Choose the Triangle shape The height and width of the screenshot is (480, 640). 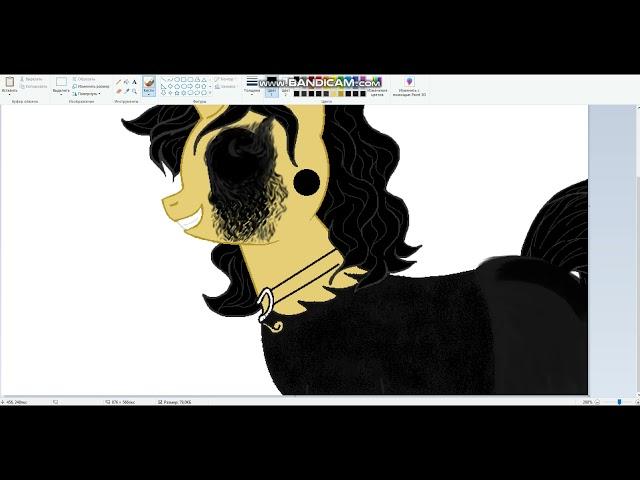tap(204, 80)
